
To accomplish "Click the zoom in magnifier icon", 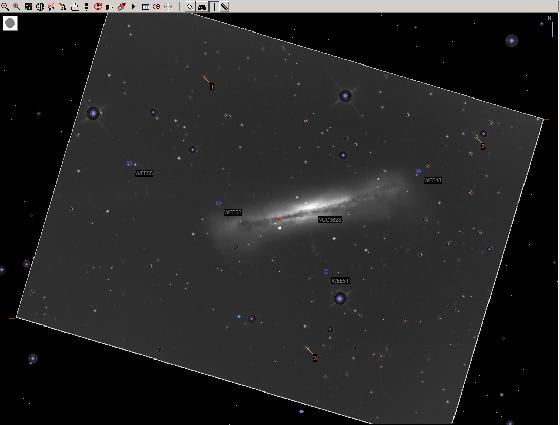I will 16,6.
